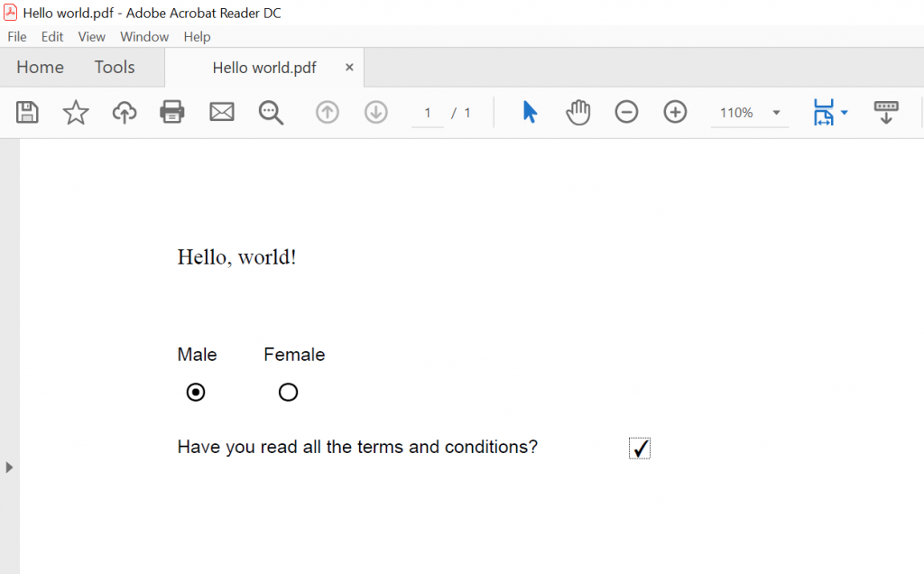Select the Male radio button
Image resolution: width=924 pixels, height=574 pixels.
[196, 393]
